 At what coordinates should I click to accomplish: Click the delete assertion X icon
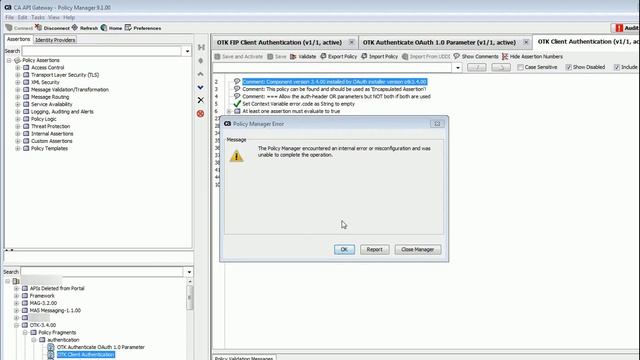click(200, 100)
